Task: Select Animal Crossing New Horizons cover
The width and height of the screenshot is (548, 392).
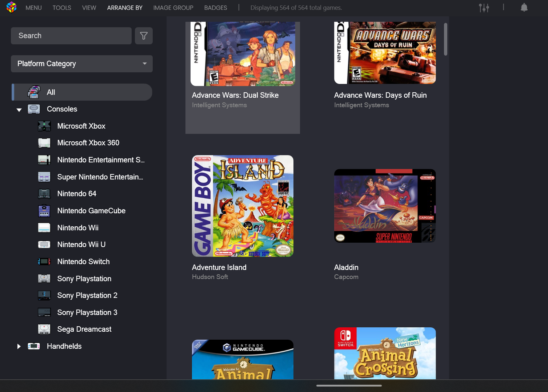Action: (385, 353)
